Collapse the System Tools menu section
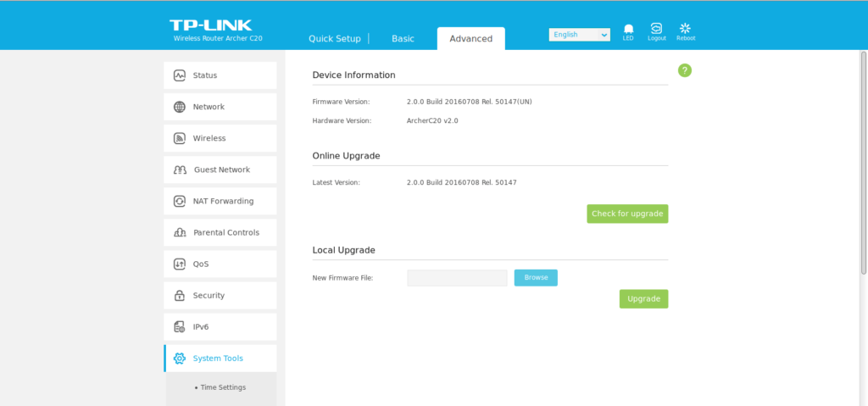 219,359
